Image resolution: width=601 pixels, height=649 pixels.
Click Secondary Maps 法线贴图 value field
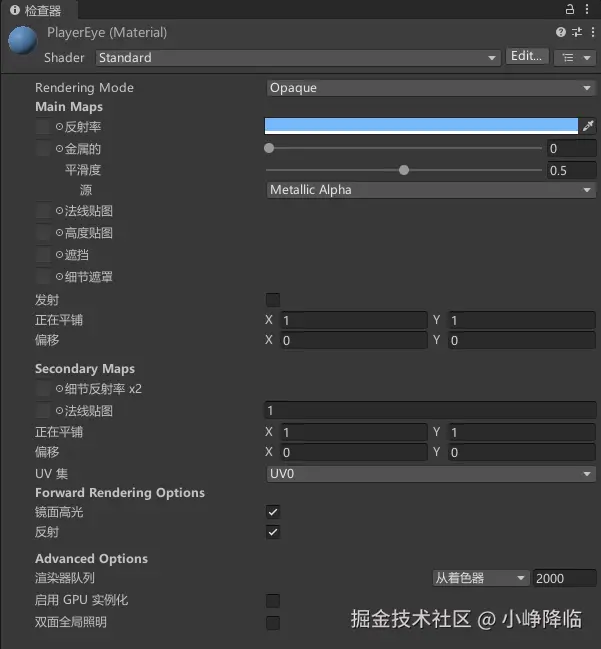430,410
